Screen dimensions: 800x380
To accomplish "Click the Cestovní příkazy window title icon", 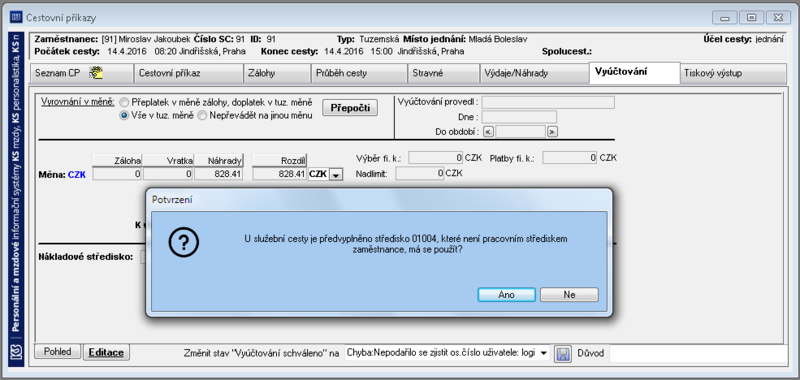I will [x=16, y=18].
